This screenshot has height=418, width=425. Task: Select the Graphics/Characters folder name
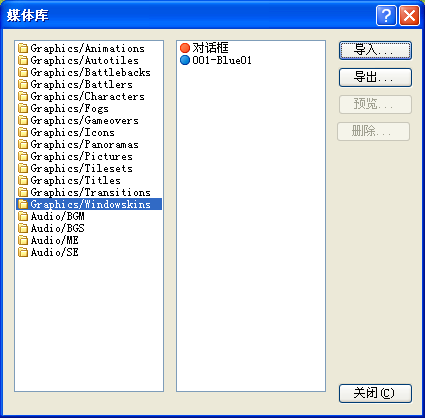(x=88, y=96)
